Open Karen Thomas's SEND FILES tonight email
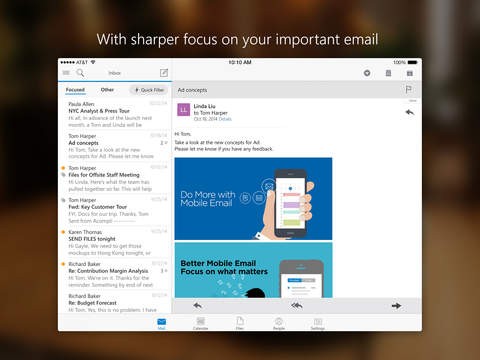 click(x=115, y=242)
